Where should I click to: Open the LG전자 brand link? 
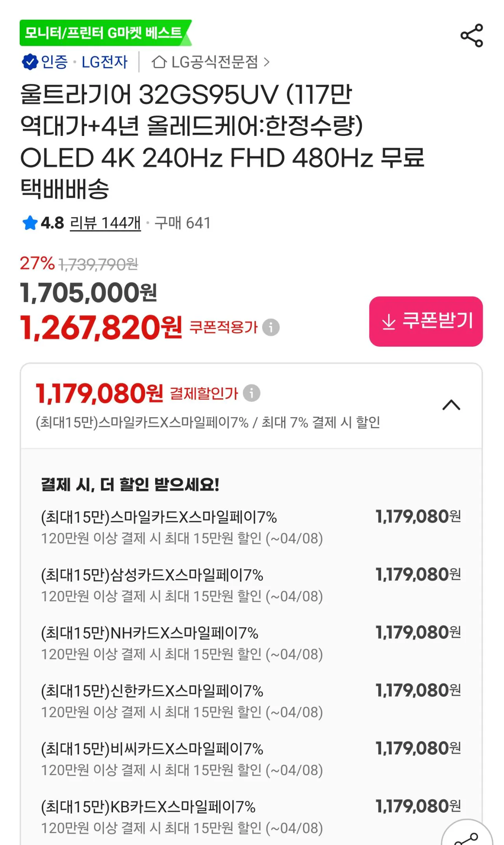click(x=104, y=62)
